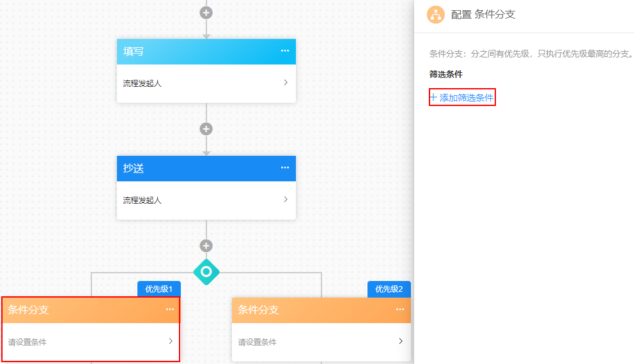The height and width of the screenshot is (364, 634).
Task: Expand 请设置条件 chevron in left branch
Action: [171, 341]
